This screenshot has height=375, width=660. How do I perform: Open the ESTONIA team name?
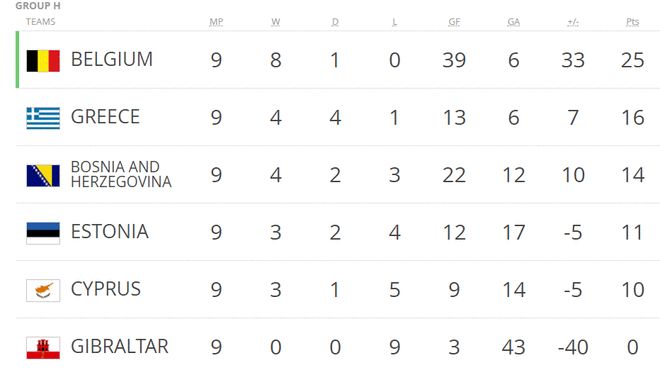(x=109, y=231)
